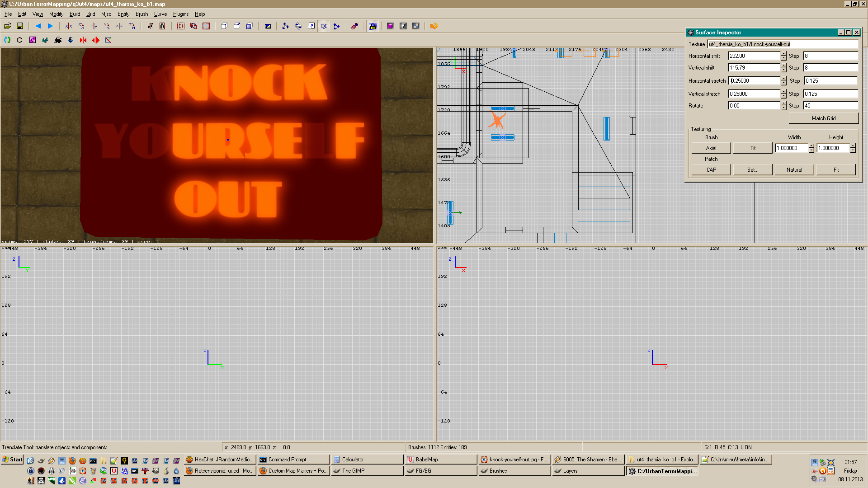Toggle the magenta C caulk filter icon
Viewport: 868px width, 488px height.
[33, 40]
